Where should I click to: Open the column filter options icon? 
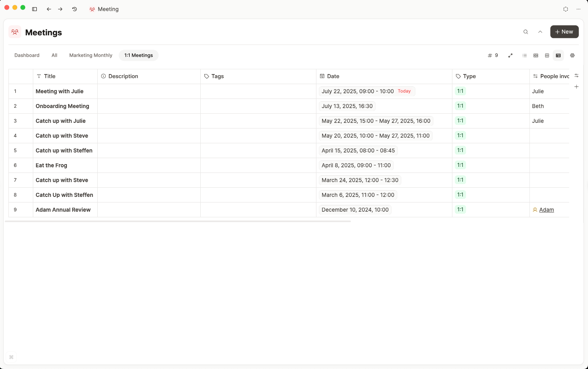(576, 75)
